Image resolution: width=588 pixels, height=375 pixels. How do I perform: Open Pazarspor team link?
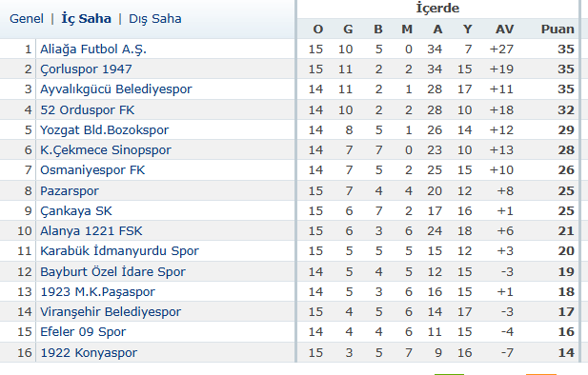point(70,191)
